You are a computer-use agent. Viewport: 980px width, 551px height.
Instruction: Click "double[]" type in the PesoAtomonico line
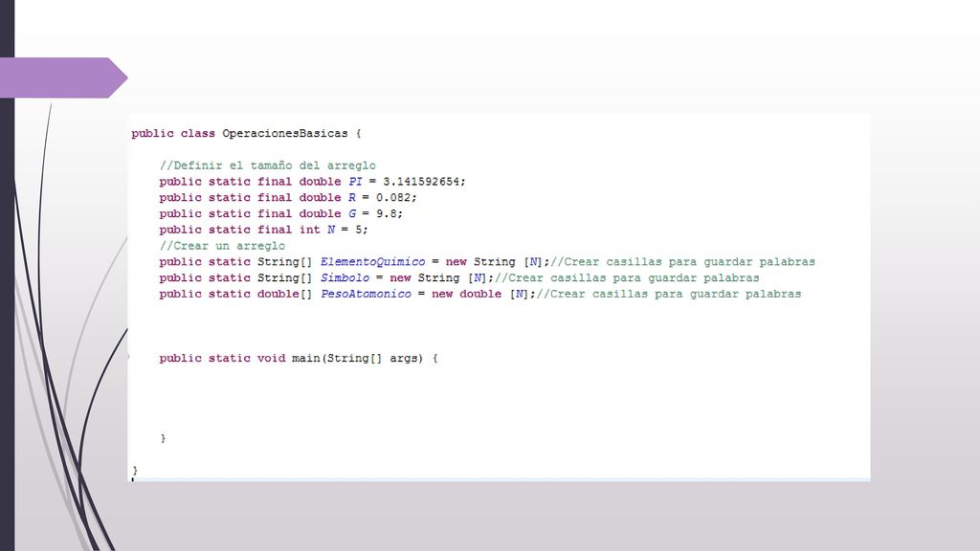click(x=284, y=294)
